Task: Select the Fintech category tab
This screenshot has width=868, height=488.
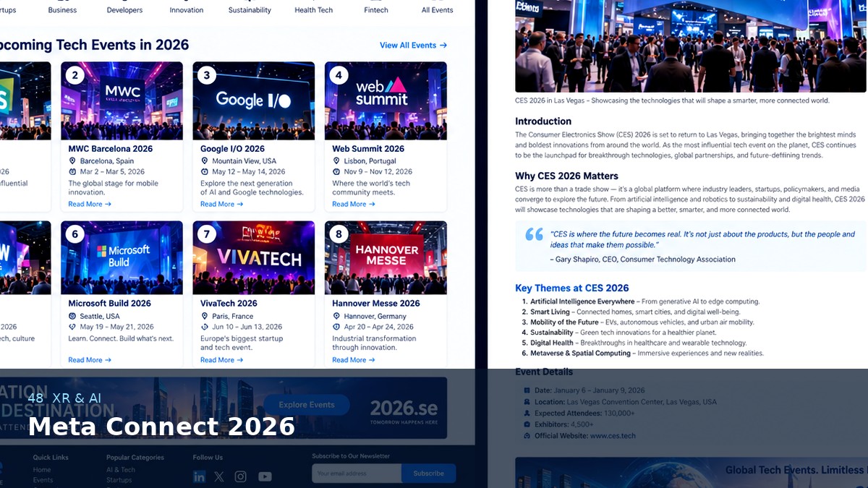Action: point(376,10)
